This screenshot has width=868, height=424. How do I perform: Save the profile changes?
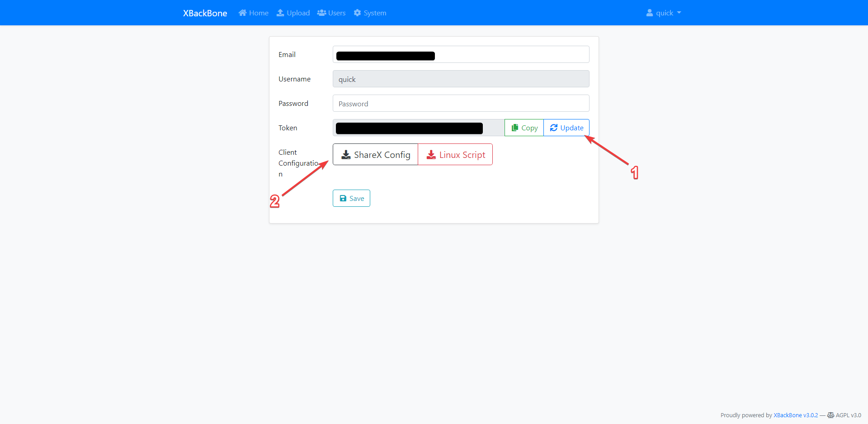351,198
